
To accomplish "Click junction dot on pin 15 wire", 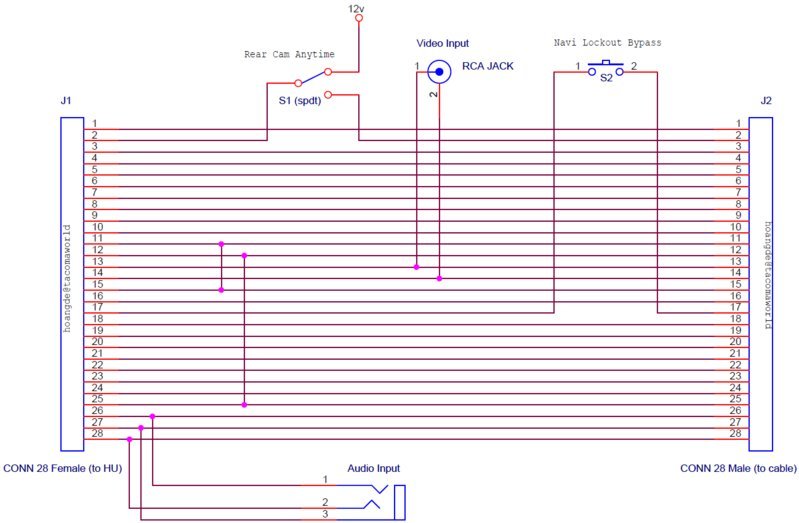I will (221, 290).
